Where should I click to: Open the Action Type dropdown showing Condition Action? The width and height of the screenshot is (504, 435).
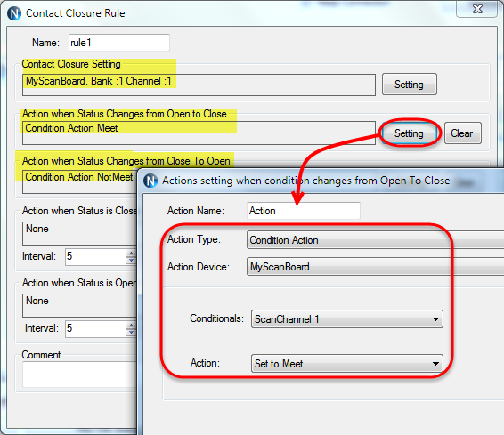375,240
